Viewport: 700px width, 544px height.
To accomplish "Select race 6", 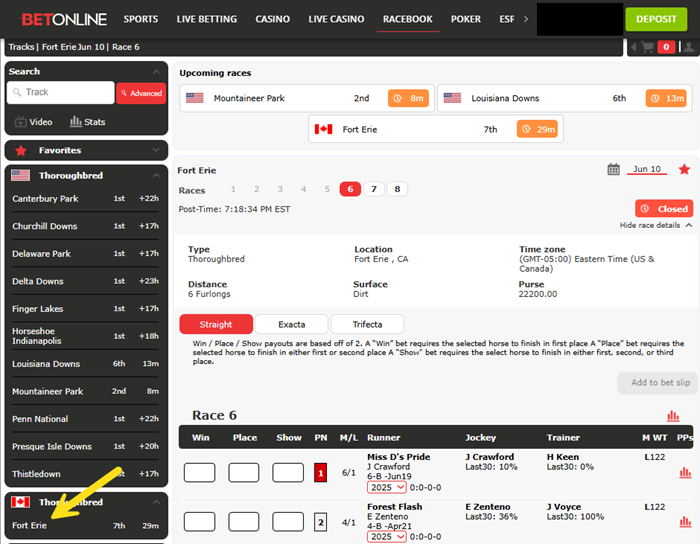I will [350, 189].
